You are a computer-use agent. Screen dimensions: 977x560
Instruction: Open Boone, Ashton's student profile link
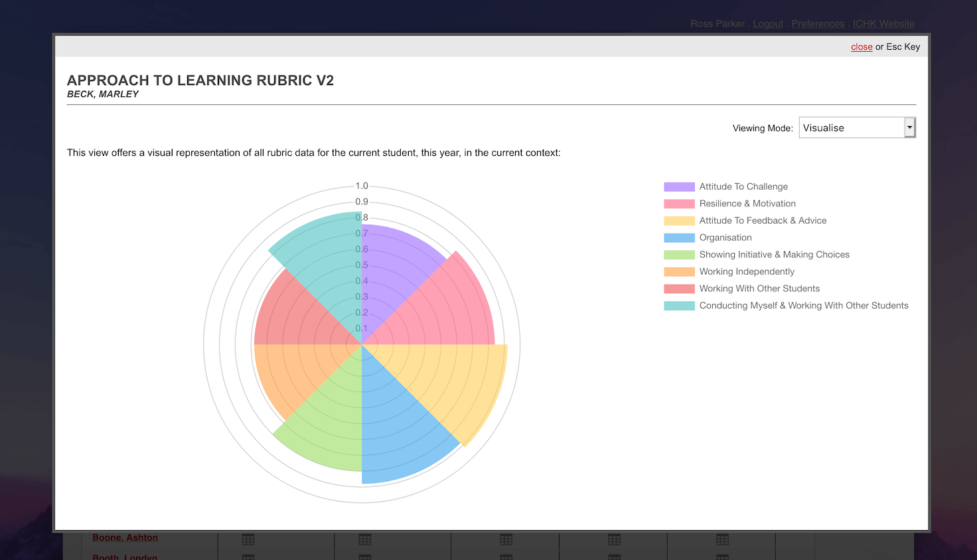[125, 537]
